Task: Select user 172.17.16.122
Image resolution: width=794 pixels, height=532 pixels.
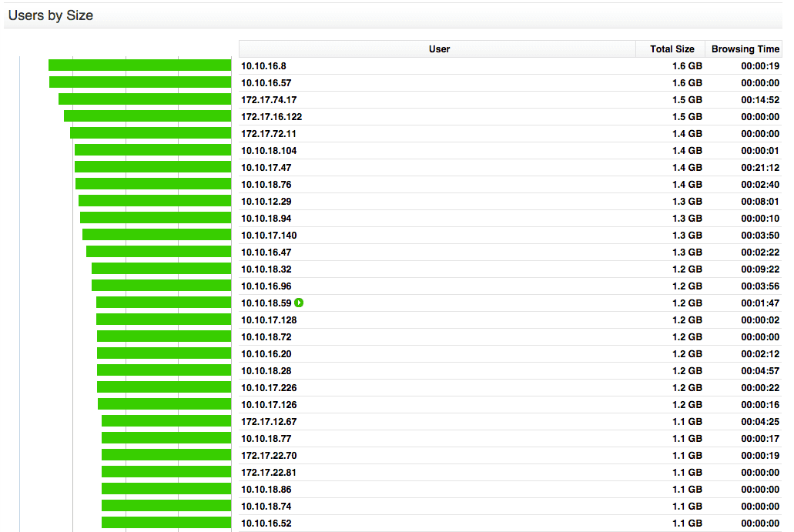Action: 271,117
